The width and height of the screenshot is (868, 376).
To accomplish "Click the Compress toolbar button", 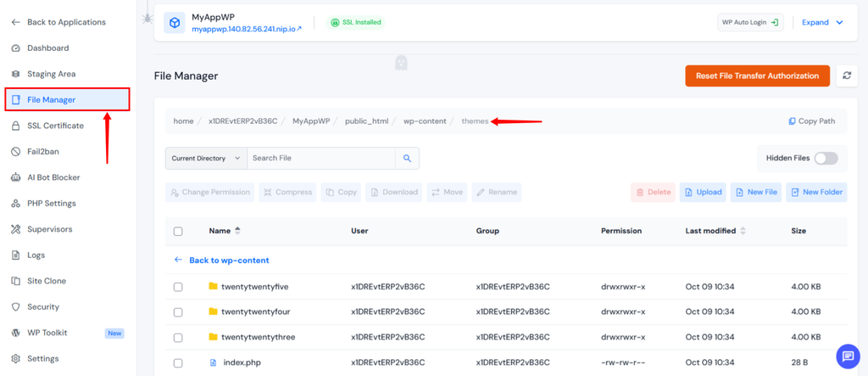I will [x=287, y=192].
